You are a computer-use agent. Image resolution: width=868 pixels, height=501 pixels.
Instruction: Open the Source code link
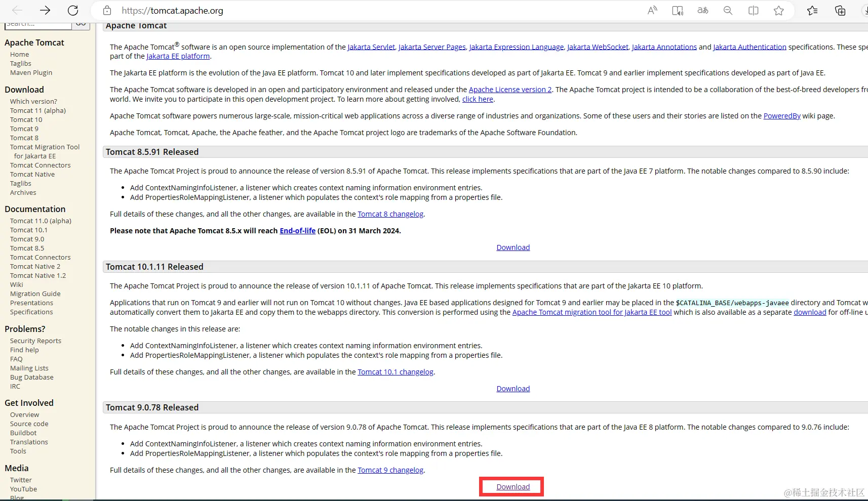click(29, 424)
